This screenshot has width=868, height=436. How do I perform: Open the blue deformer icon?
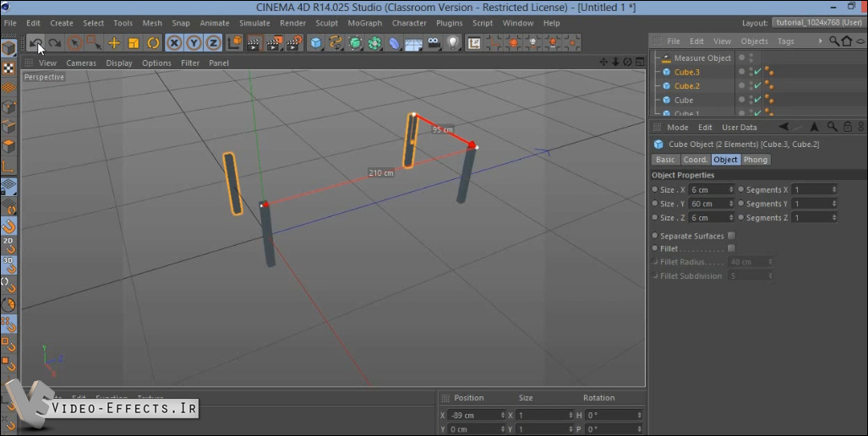394,42
